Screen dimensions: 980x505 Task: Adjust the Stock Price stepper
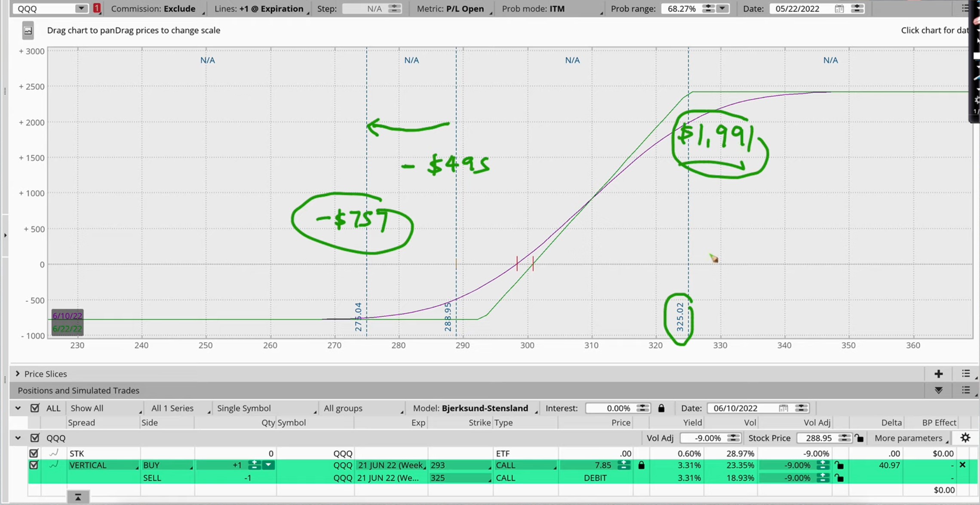tap(845, 438)
